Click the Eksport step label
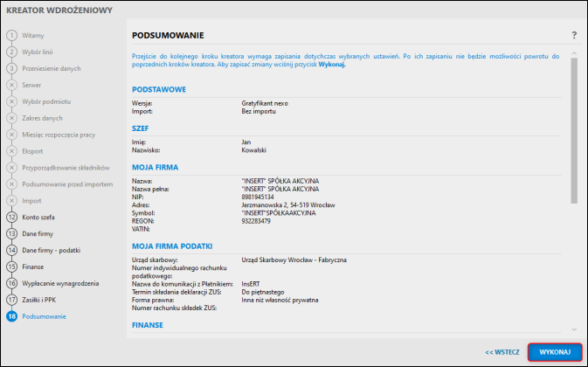This screenshot has width=588, height=367. (x=32, y=150)
